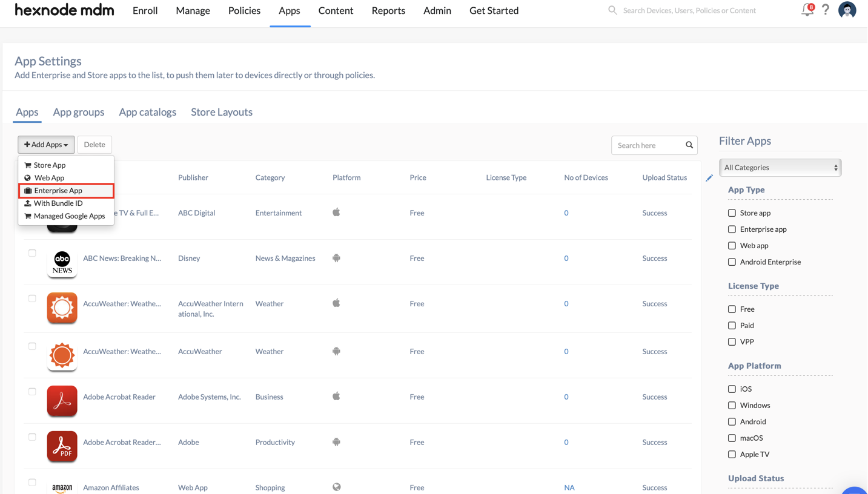This screenshot has width=868, height=494.
Task: Click the hexnode mdm logo
Action: (64, 10)
